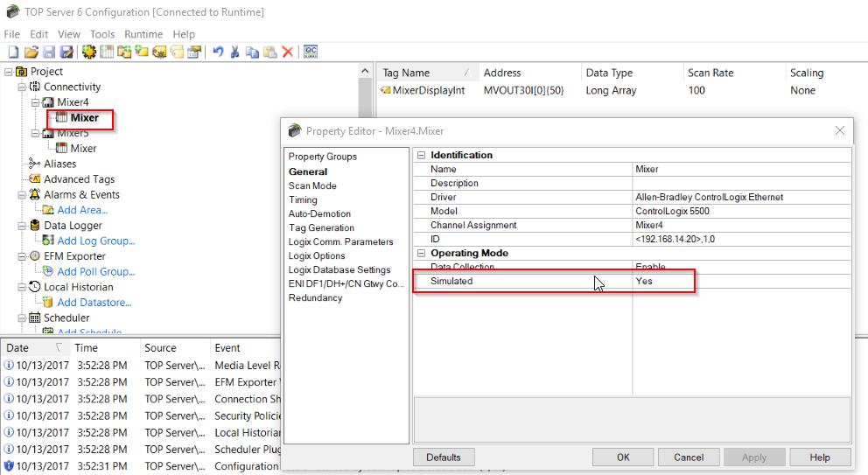Click the Name value field Mixer

click(741, 170)
